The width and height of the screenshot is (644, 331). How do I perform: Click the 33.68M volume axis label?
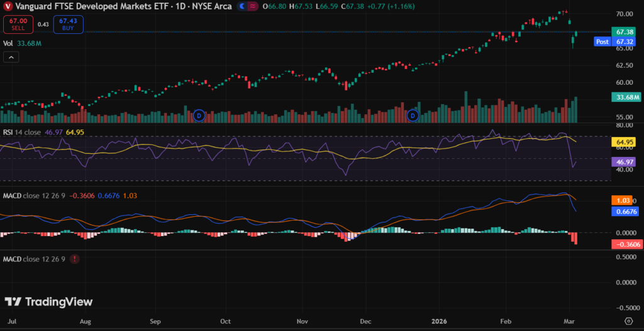pos(625,97)
